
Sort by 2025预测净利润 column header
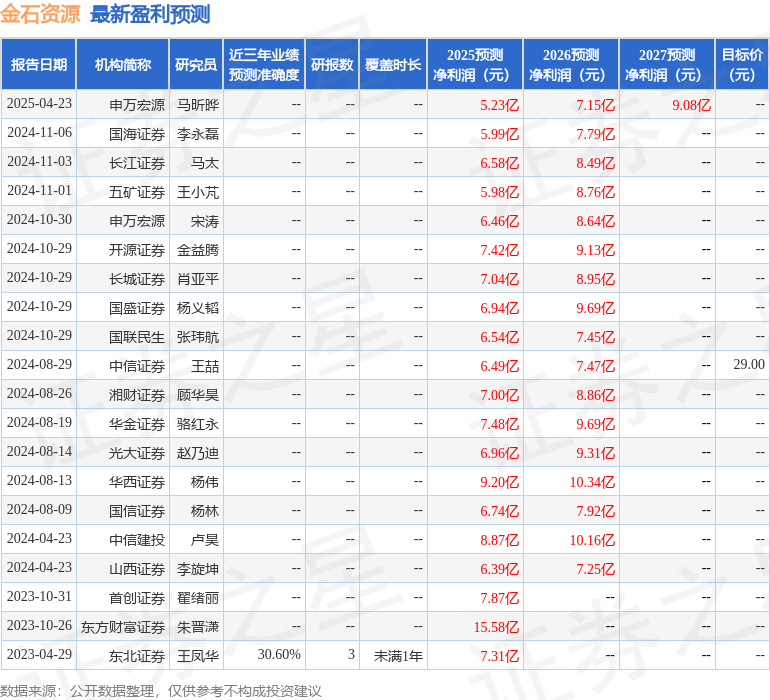(475, 65)
